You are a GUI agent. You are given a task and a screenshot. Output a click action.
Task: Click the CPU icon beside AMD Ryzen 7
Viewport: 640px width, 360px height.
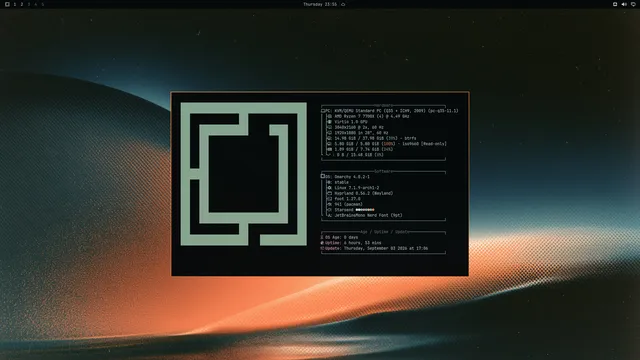[x=330, y=116]
